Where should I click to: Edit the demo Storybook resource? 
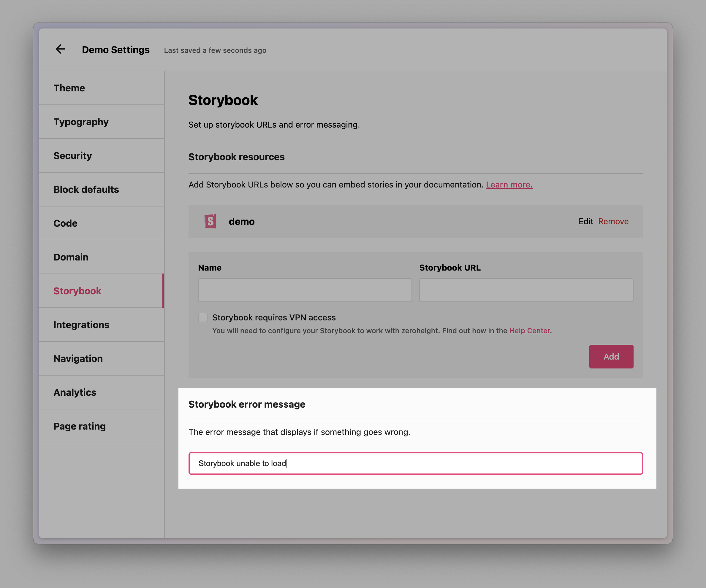(x=586, y=221)
